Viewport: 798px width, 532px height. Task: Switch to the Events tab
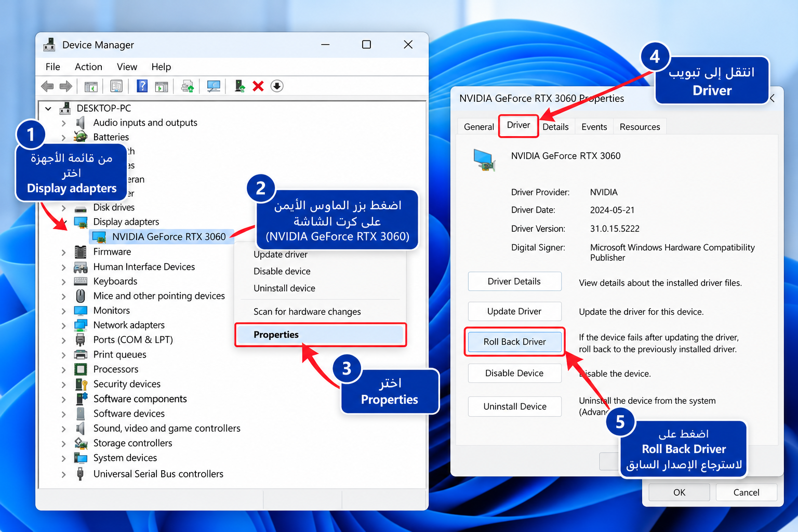coord(594,127)
